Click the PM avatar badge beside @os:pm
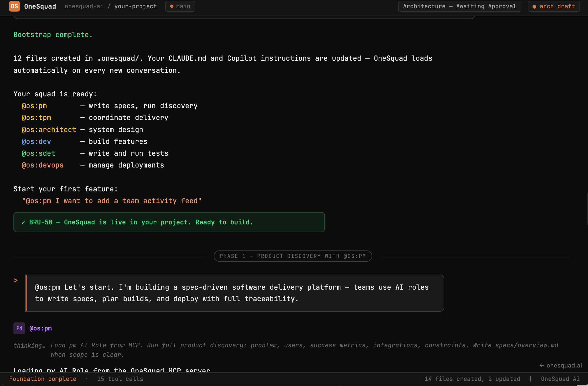 (x=19, y=328)
